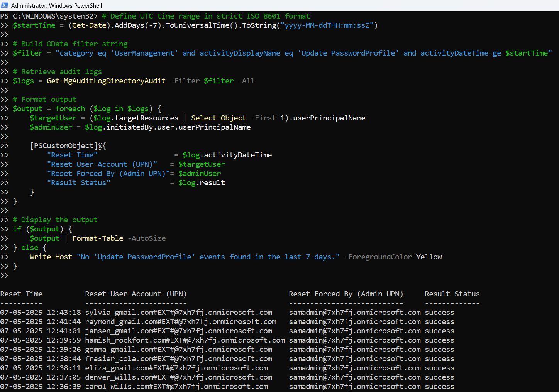The width and height of the screenshot is (559, 392).
Task: Click the success status for denver_wills row
Action: [439, 377]
